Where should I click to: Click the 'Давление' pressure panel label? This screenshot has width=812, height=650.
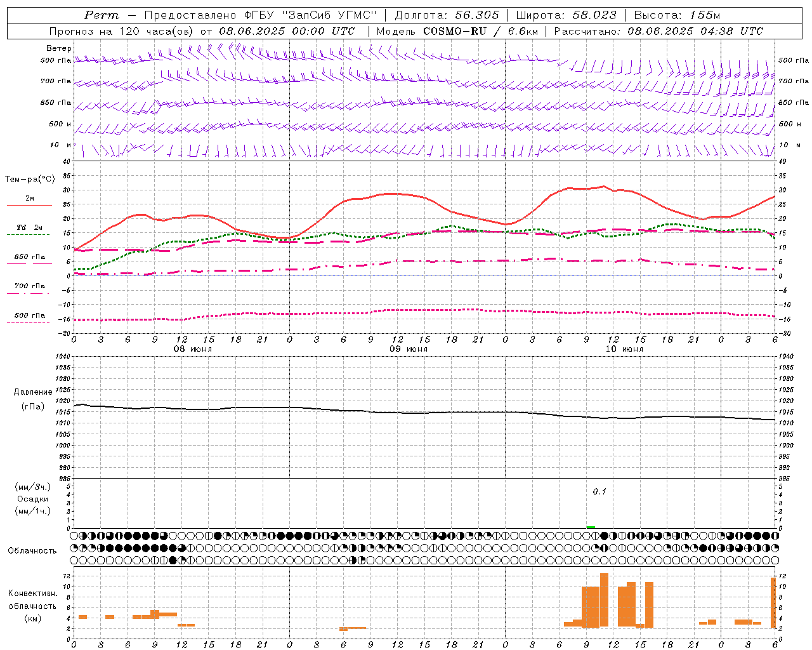pyautogui.click(x=33, y=392)
